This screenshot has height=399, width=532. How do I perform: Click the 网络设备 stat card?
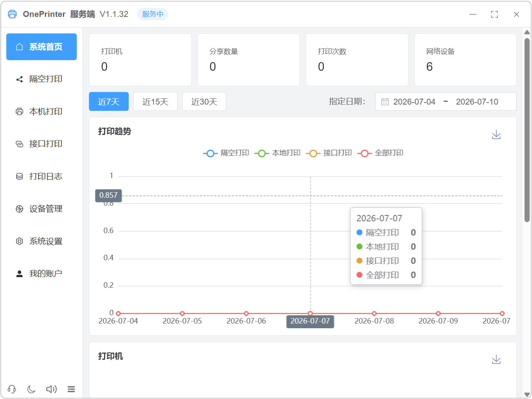point(465,60)
